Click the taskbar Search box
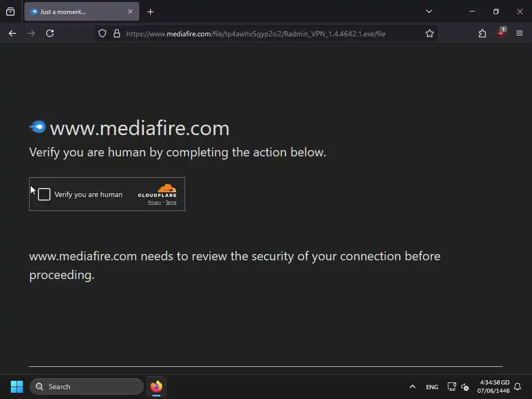Viewport: 532px width, 399px height. click(x=87, y=387)
